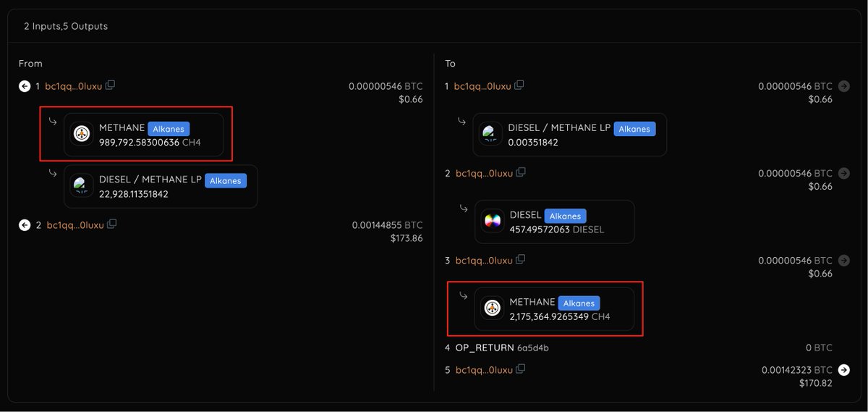The height and width of the screenshot is (412, 868).
Task: Copy address of input 1 bc1qq...0luxu
Action: point(110,85)
